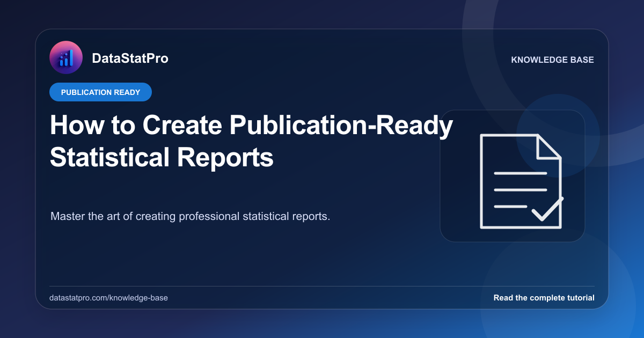Click the DataStatPro brand name
This screenshot has height=338, width=644.
point(130,58)
